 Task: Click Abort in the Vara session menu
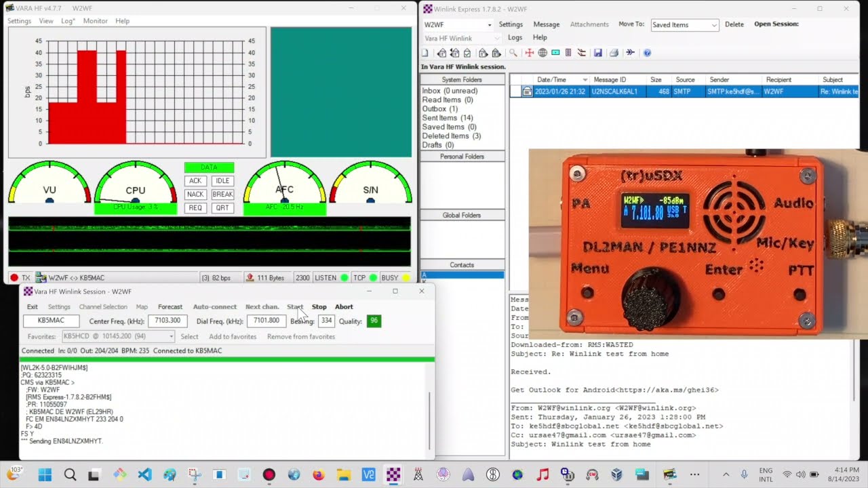[x=344, y=307]
